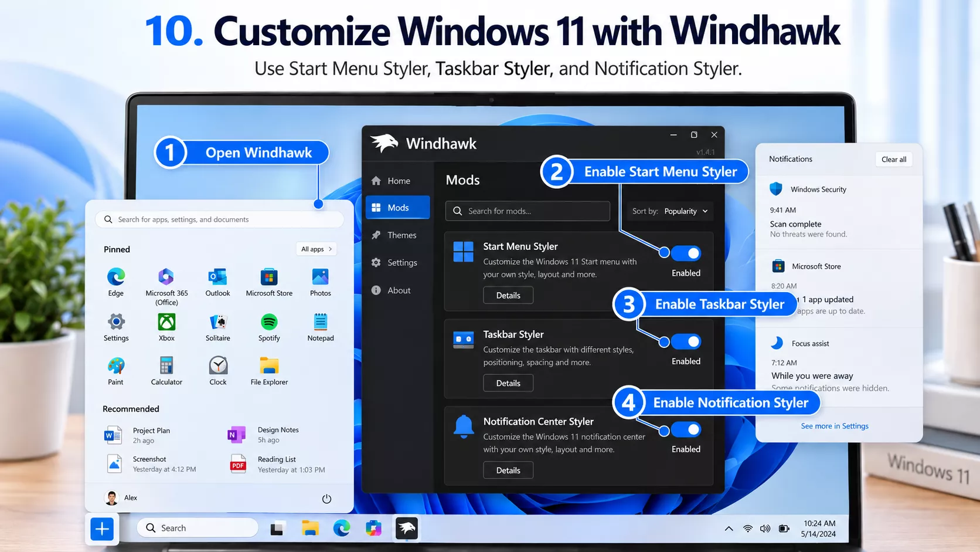Open Settings app in pinned apps

(116, 327)
